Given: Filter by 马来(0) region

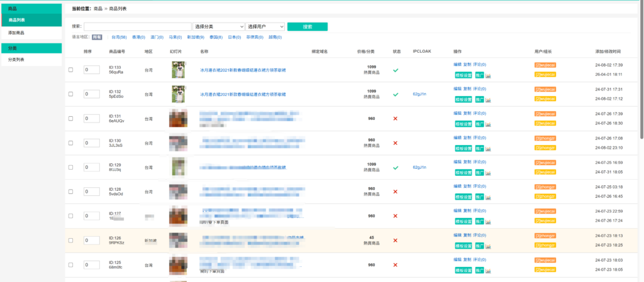Looking at the screenshot, I should point(175,37).
